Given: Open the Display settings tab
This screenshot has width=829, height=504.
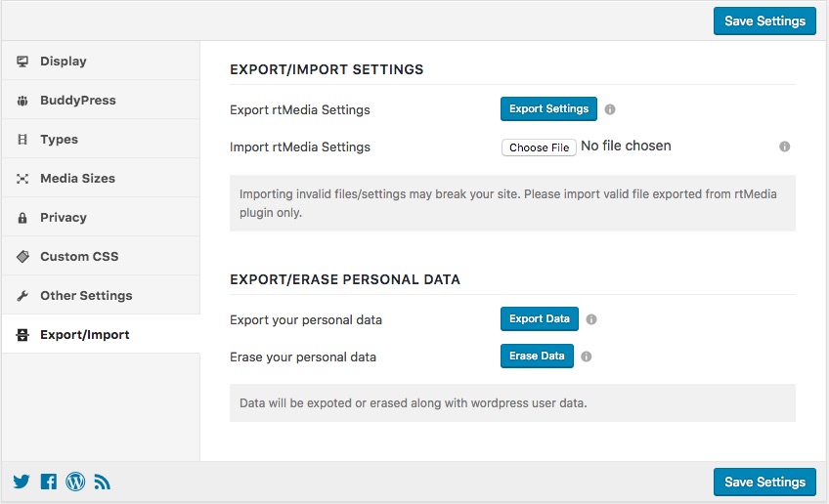Looking at the screenshot, I should pyautogui.click(x=64, y=61).
